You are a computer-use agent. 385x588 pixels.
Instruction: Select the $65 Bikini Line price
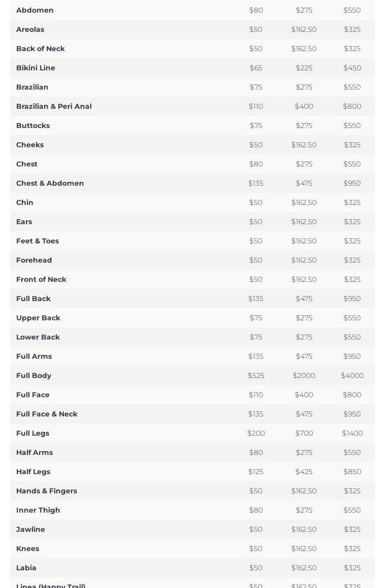coord(256,68)
